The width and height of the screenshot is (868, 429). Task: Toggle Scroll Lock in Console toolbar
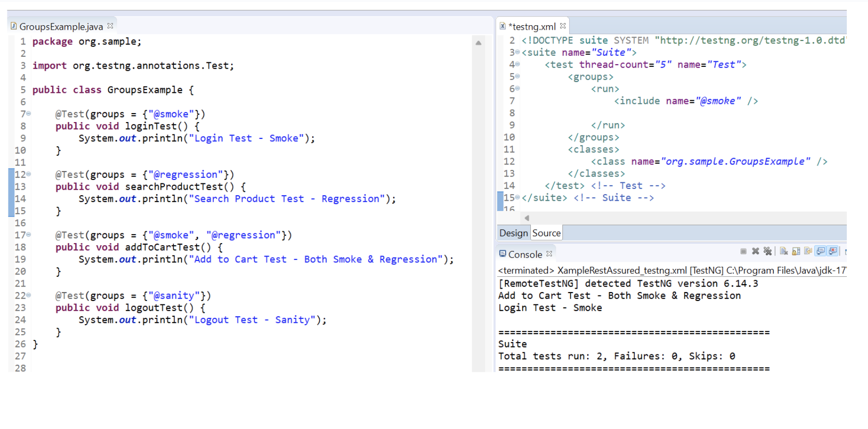(x=796, y=252)
